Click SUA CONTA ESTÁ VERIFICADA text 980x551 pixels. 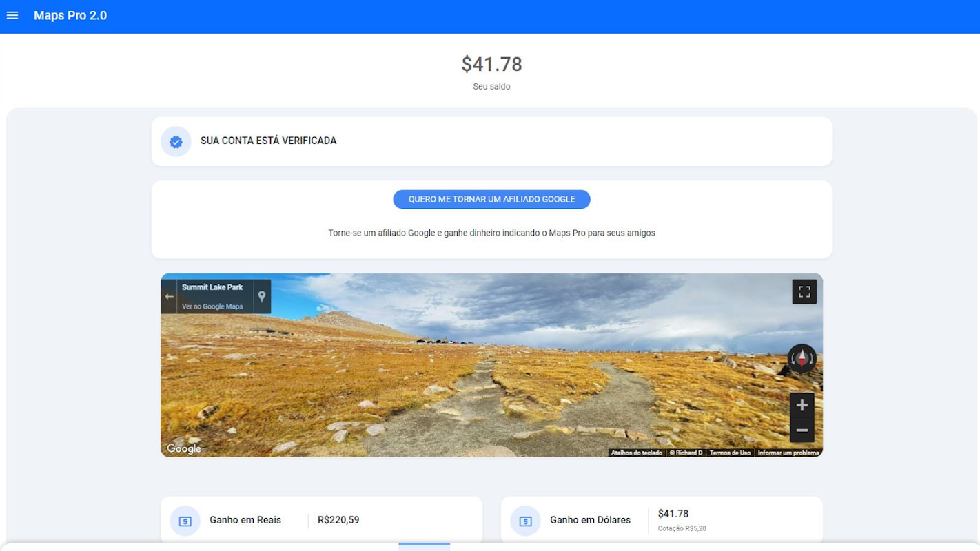pyautogui.click(x=269, y=141)
